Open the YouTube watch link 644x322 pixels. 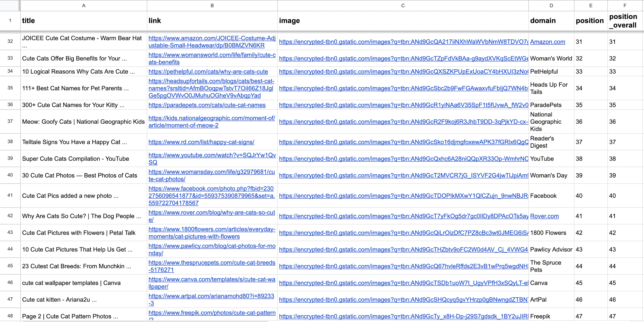pos(212,158)
